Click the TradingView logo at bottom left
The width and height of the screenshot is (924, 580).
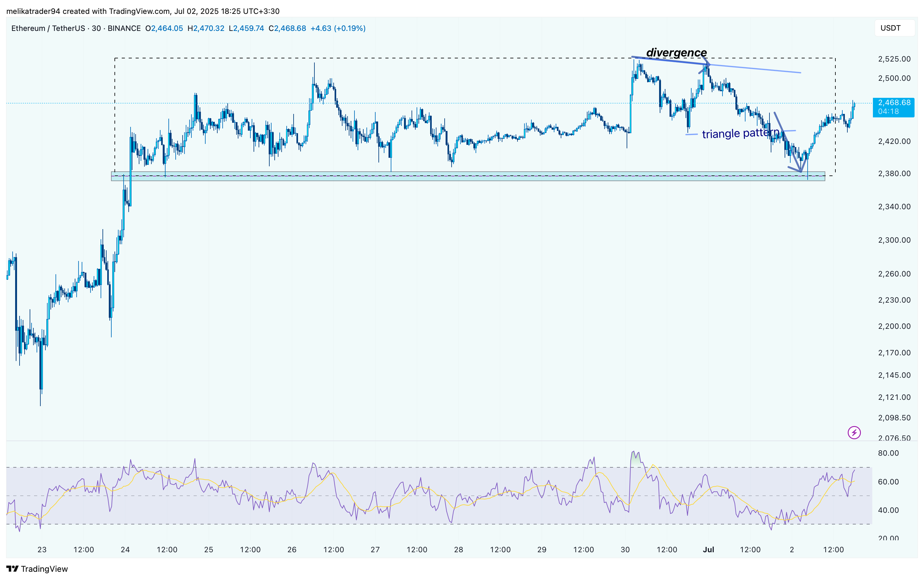tap(37, 569)
